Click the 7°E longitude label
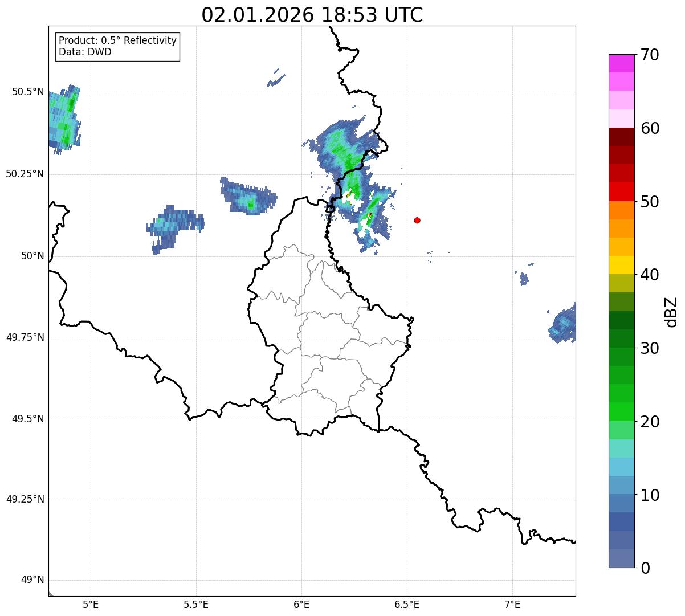 (x=512, y=605)
